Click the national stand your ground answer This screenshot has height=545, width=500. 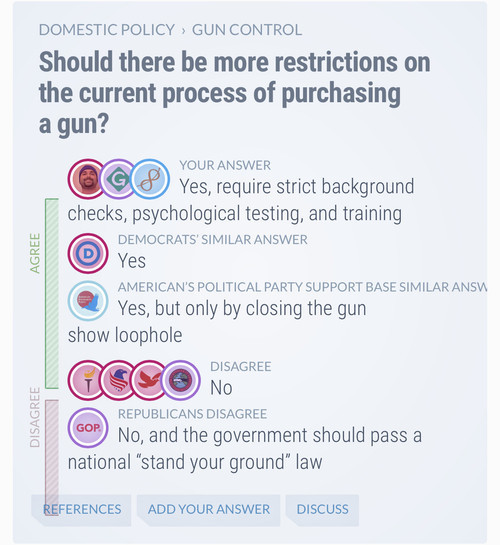(245, 449)
